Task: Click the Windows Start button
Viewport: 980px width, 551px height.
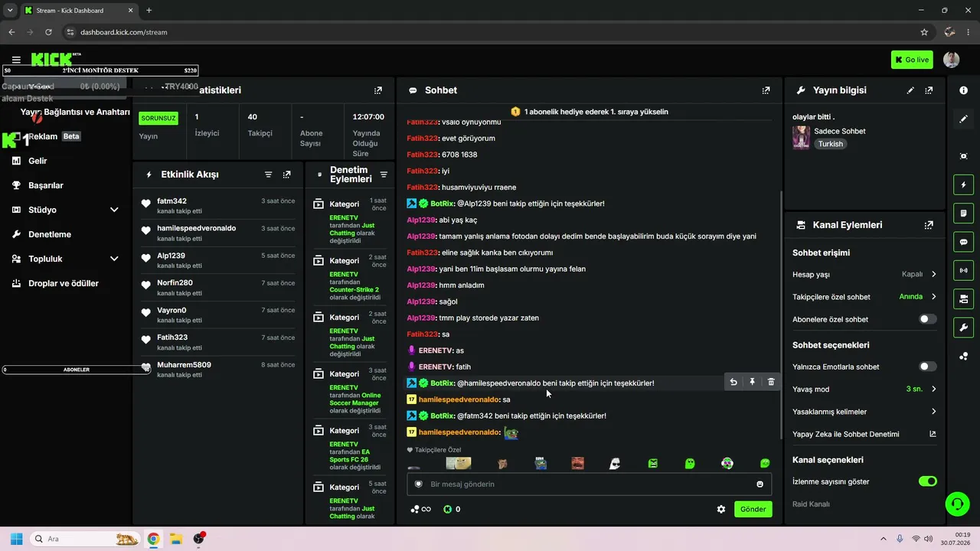Action: coord(16,539)
